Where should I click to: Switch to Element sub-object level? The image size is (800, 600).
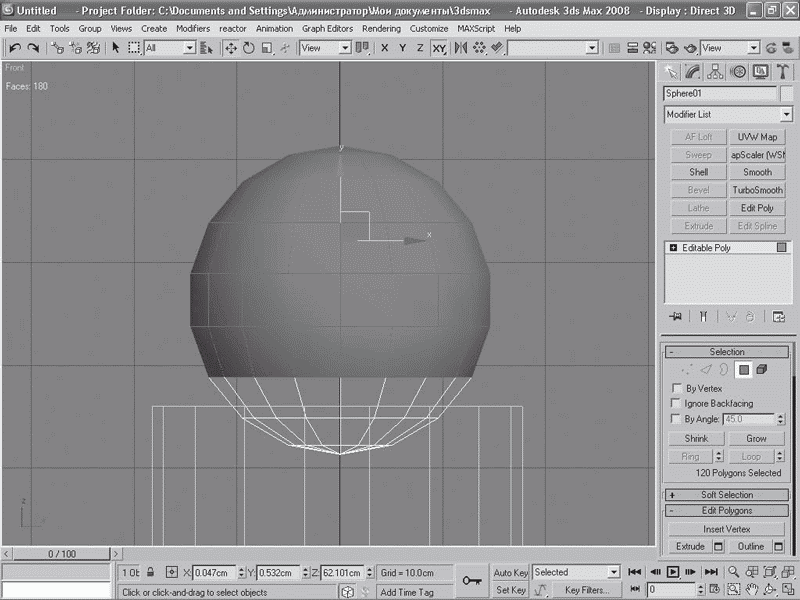(762, 370)
